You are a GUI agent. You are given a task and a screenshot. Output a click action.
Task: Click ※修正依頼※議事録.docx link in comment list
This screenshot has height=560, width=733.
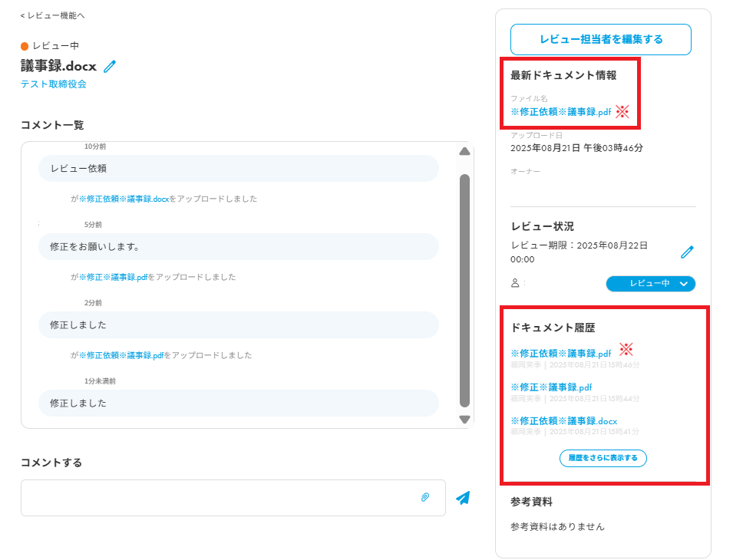pyautogui.click(x=124, y=199)
